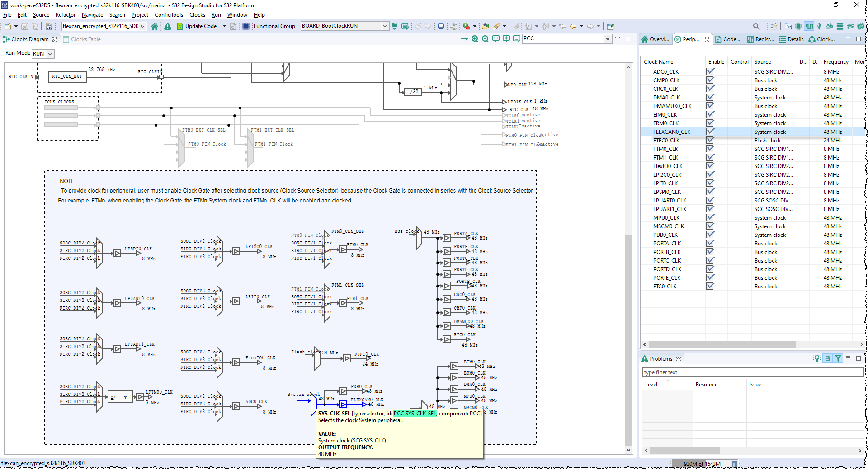Click the green warning triangle icon

168,26
